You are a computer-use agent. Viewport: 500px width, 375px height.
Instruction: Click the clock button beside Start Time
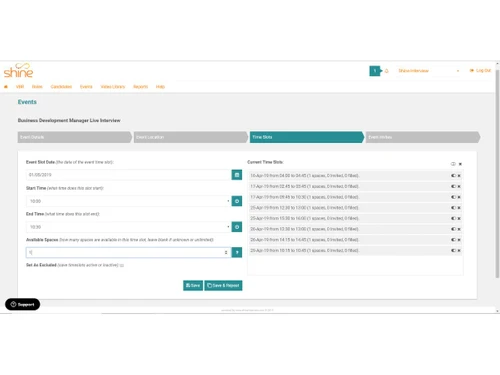[237, 201]
